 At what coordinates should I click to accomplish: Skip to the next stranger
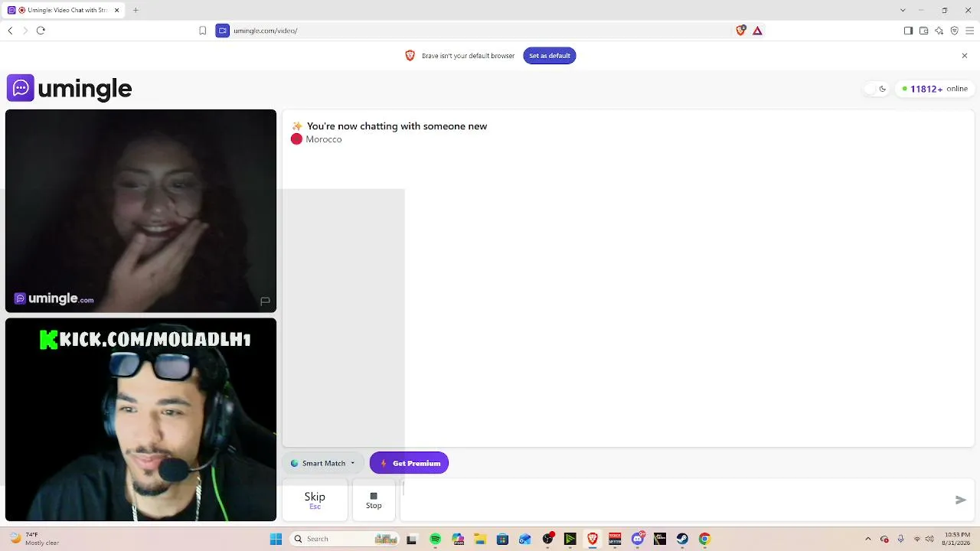[x=315, y=500]
